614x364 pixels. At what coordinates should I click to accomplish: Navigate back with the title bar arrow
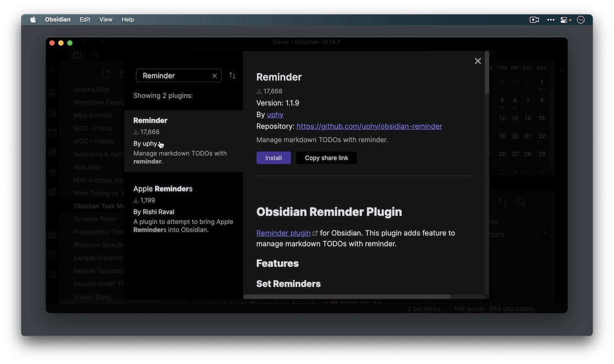click(84, 42)
